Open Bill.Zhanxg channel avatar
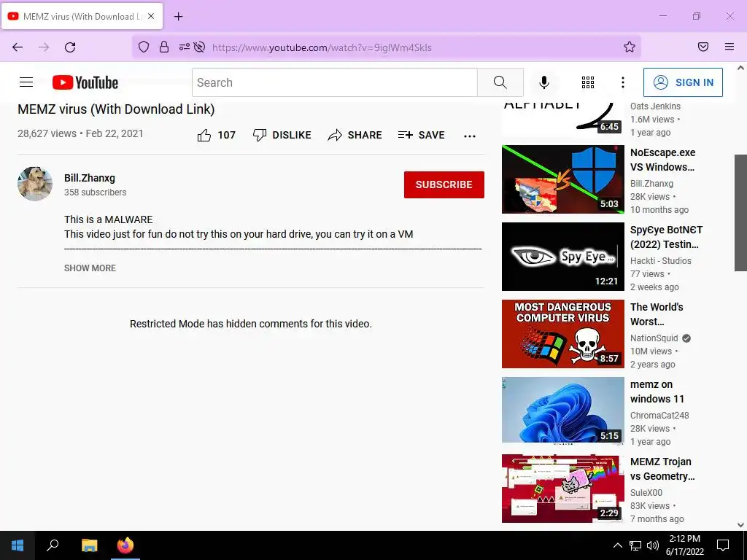 pyautogui.click(x=35, y=184)
